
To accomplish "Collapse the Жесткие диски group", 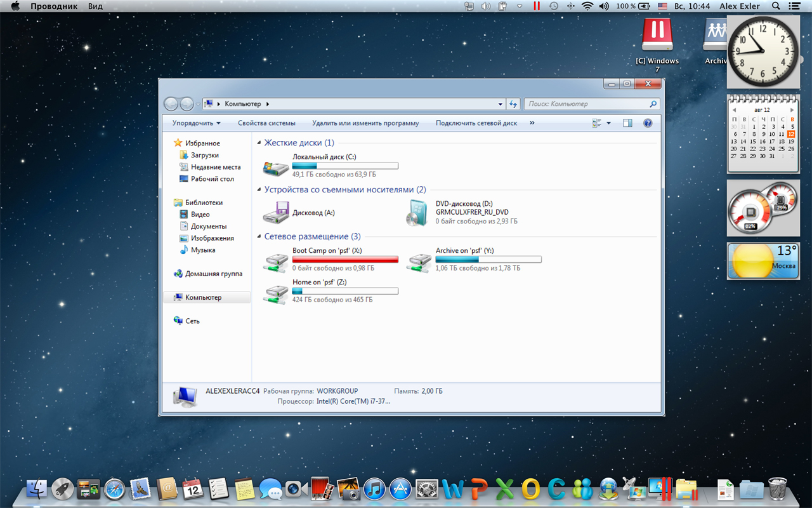I will pyautogui.click(x=259, y=144).
